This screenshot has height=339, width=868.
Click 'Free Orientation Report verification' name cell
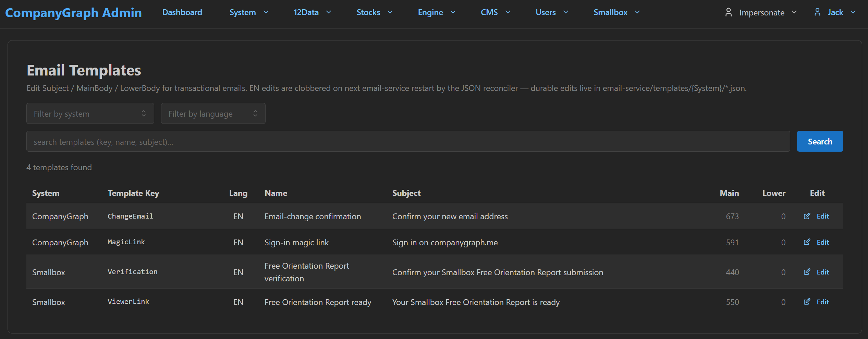point(307,272)
